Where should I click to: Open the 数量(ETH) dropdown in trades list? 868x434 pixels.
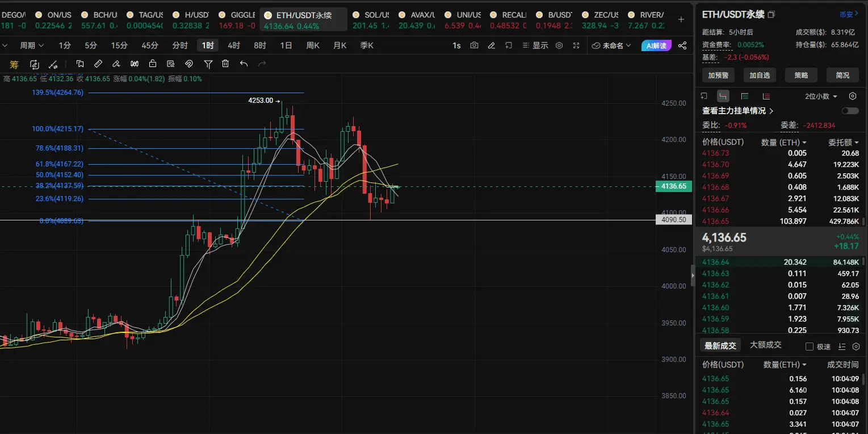tap(785, 364)
